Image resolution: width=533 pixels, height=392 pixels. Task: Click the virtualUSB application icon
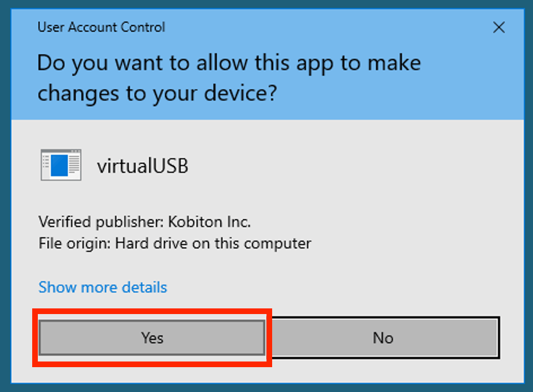pyautogui.click(x=61, y=165)
